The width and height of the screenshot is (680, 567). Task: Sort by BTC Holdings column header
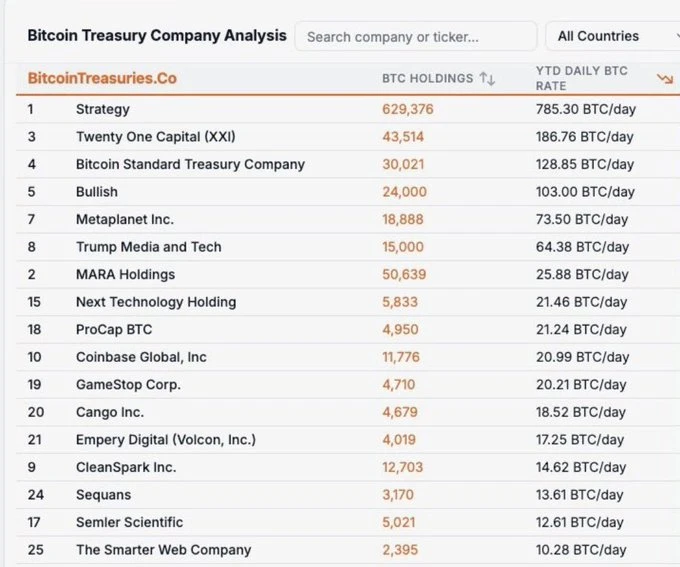(428, 78)
